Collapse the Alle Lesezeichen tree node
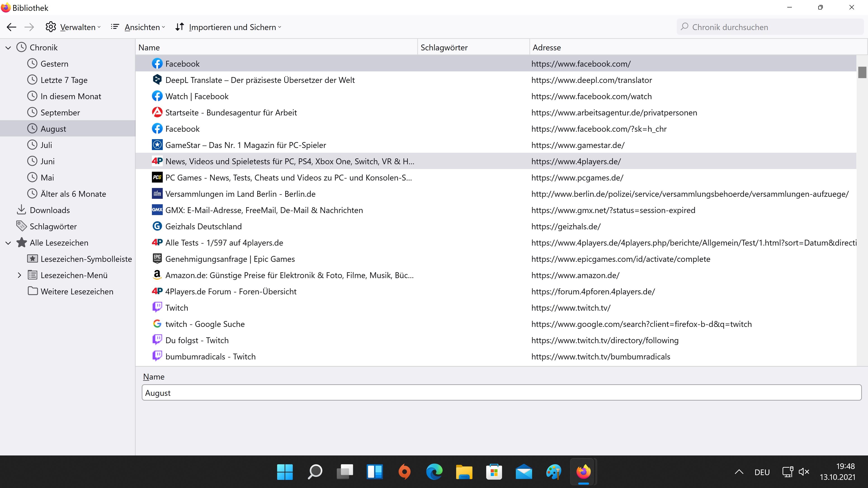Viewport: 868px width, 488px height. [x=8, y=243]
